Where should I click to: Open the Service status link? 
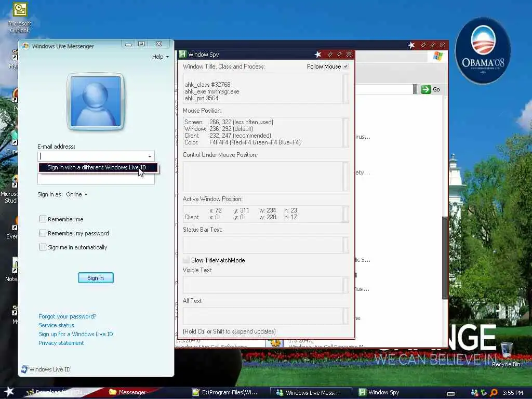(x=56, y=325)
